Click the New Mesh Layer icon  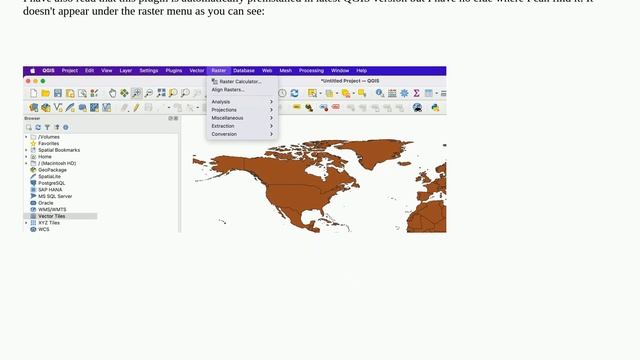click(x=94, y=108)
